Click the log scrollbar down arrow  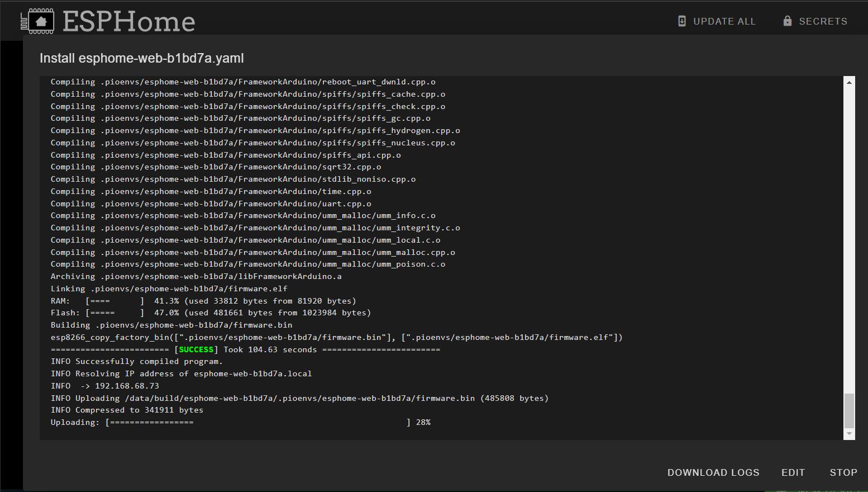(849, 434)
